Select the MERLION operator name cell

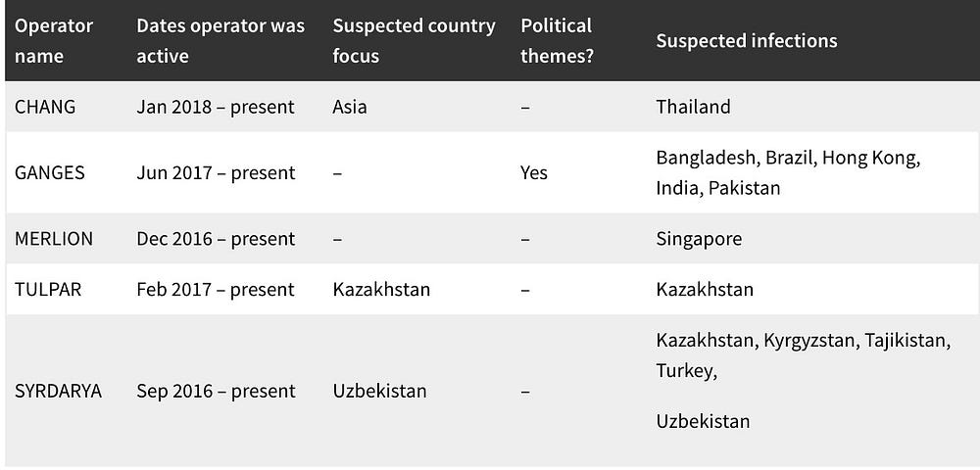(54, 239)
